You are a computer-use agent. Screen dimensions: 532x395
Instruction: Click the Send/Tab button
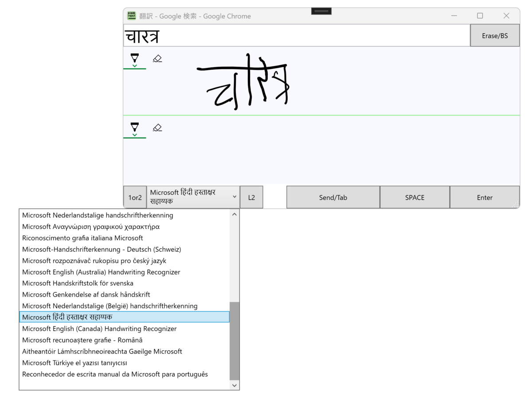point(333,197)
